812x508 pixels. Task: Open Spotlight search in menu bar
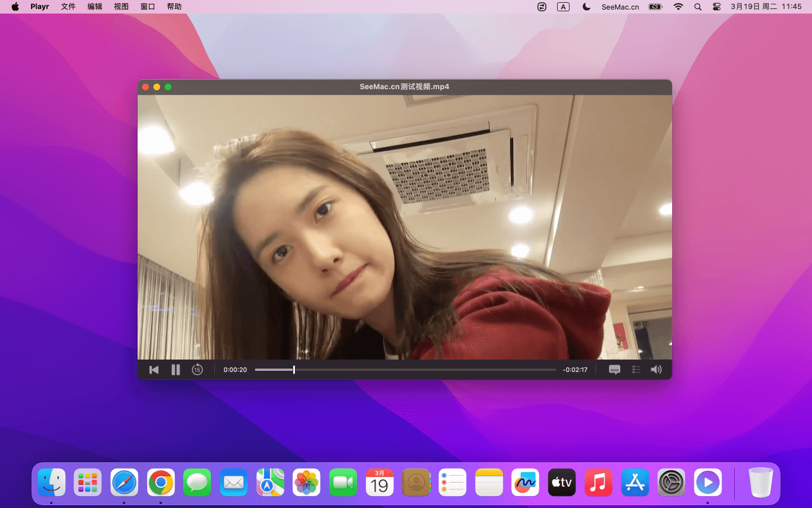pyautogui.click(x=698, y=7)
